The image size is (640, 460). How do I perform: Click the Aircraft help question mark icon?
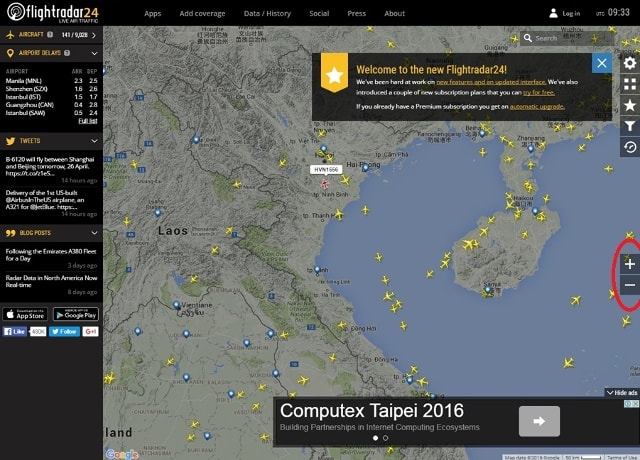click(x=50, y=34)
